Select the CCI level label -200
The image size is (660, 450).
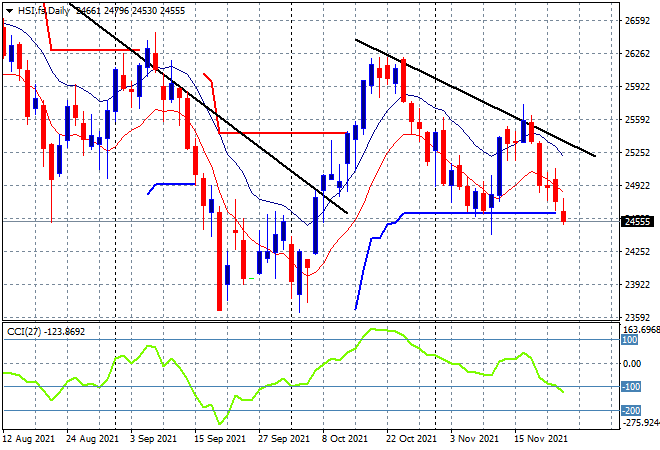pyautogui.click(x=631, y=410)
